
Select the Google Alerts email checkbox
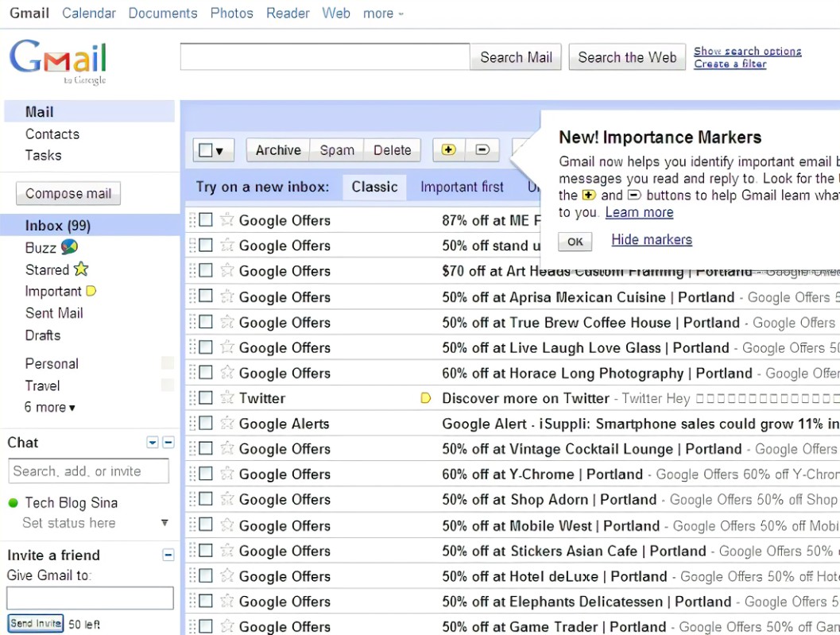206,424
